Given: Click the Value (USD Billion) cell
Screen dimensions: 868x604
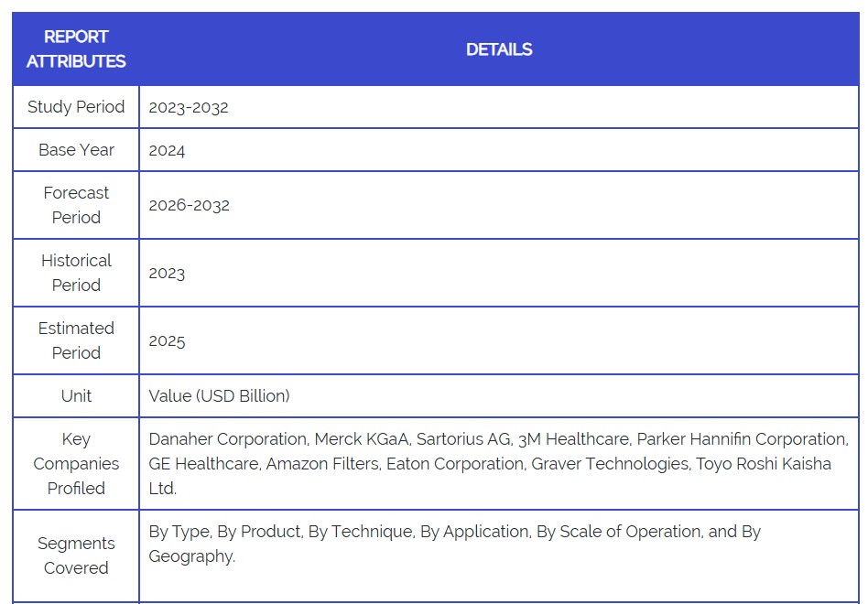Looking at the screenshot, I should point(219,396).
